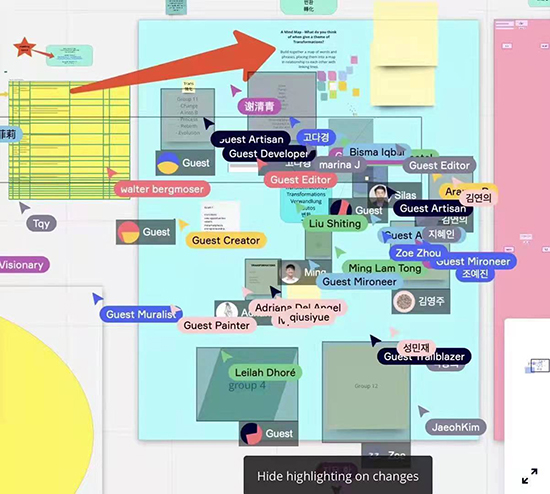Click the Guest Creator label
The width and height of the screenshot is (550, 494).
click(x=226, y=240)
